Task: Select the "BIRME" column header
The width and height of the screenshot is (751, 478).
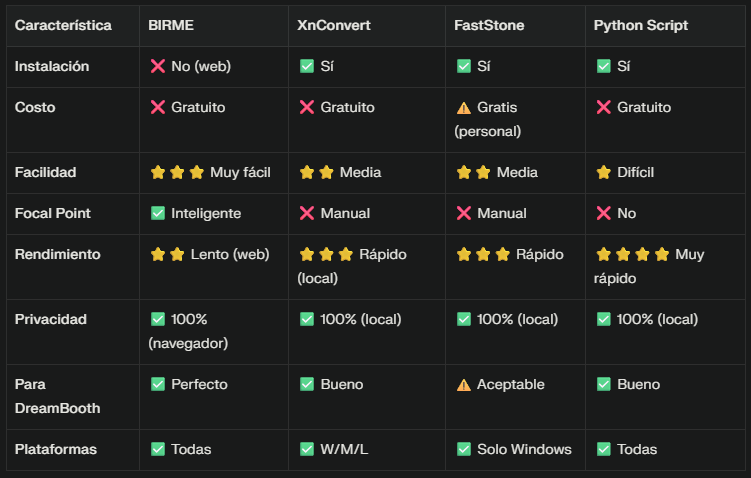Action: pos(170,25)
